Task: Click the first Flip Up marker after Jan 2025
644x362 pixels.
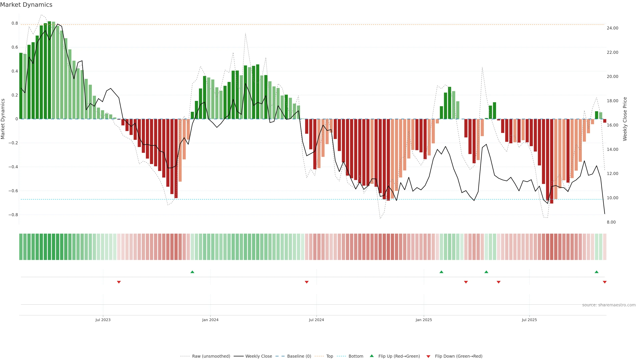Action: point(441,272)
